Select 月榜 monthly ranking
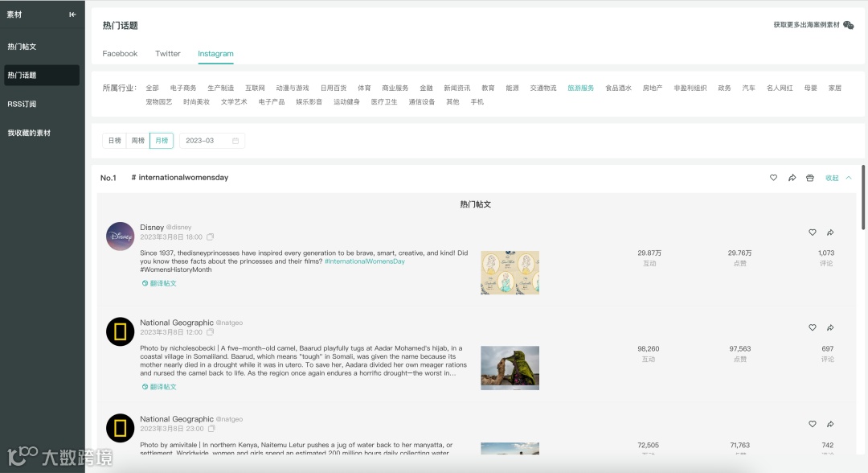Screen dimensions: 868x473 click(x=162, y=141)
